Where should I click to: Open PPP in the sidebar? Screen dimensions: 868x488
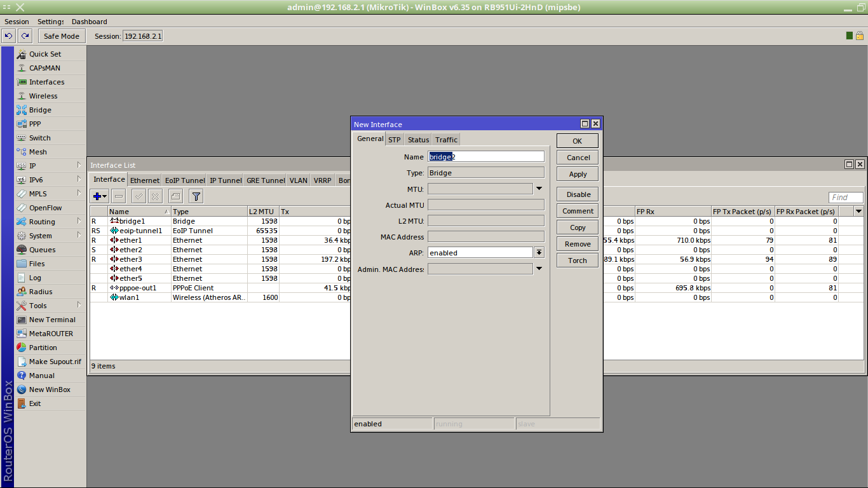pos(50,124)
